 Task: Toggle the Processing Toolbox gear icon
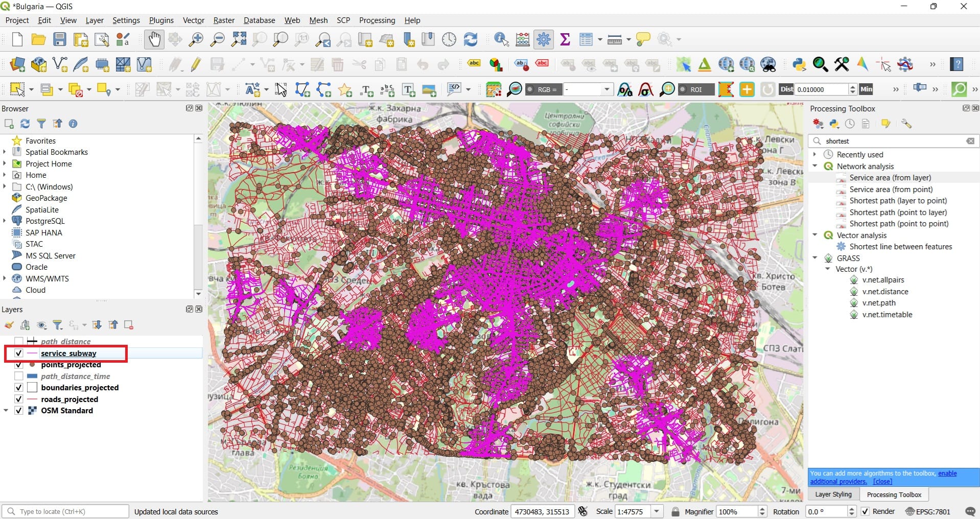544,39
